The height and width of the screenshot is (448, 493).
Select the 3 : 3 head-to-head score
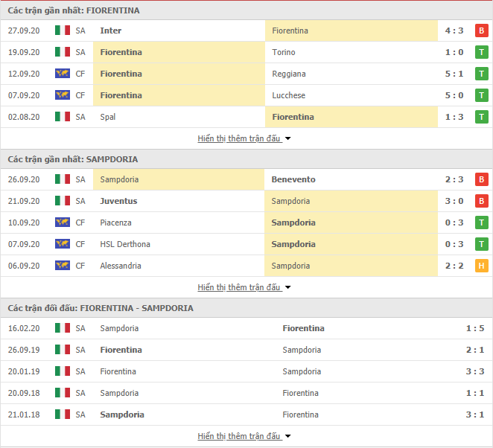tap(475, 371)
